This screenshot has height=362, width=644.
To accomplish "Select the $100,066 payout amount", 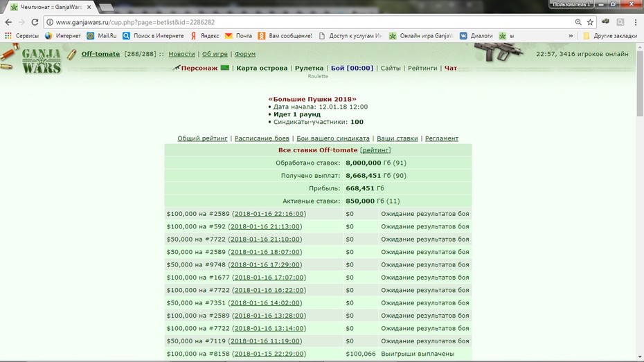I will coord(361,354).
